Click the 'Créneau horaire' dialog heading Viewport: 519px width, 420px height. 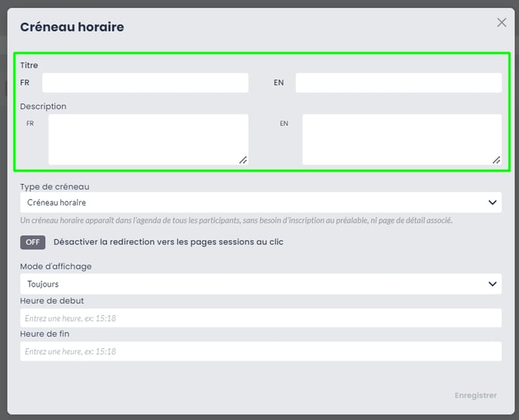(72, 27)
